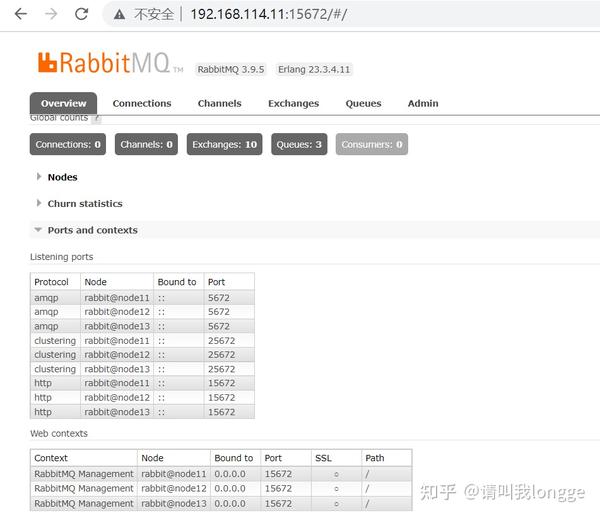Image resolution: width=600 pixels, height=518 pixels.
Task: Click the Erlang 23.3.4.11 version label
Action: click(314, 70)
